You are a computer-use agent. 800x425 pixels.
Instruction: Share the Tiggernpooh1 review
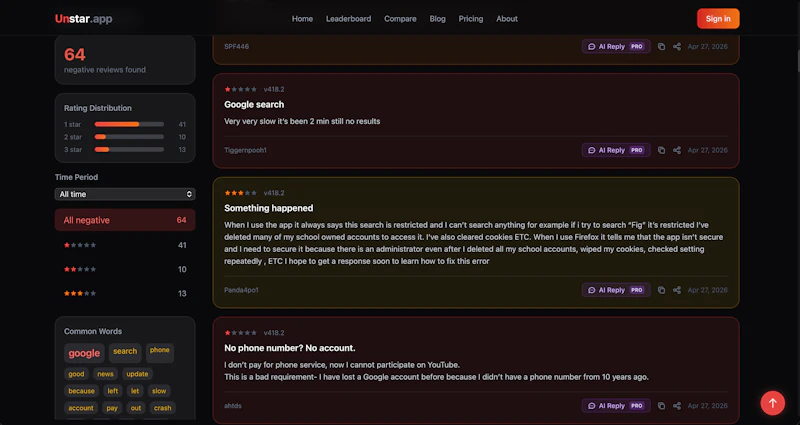(677, 150)
